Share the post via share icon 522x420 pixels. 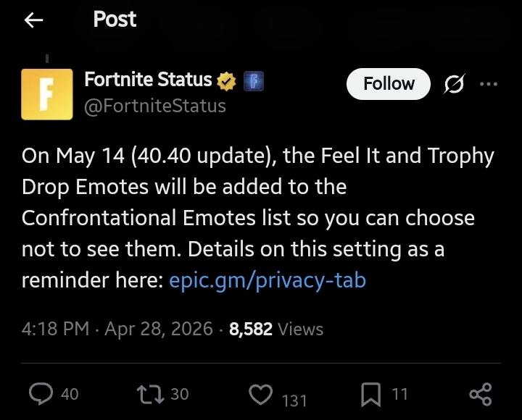tap(481, 395)
